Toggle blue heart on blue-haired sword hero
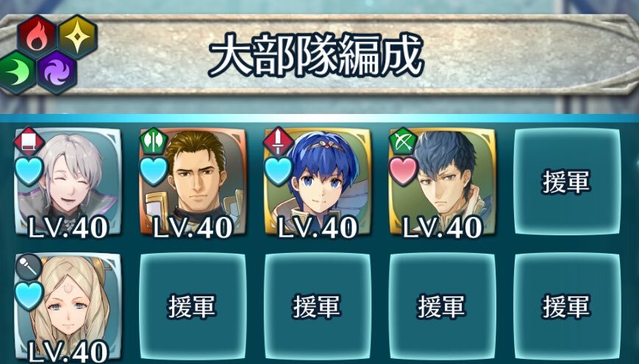The height and width of the screenshot is (364, 639). pos(279,171)
